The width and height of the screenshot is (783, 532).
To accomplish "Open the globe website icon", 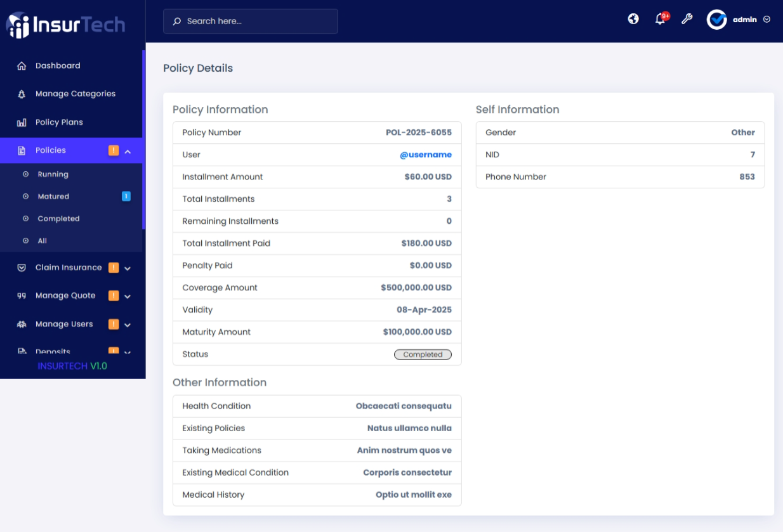I will click(633, 19).
